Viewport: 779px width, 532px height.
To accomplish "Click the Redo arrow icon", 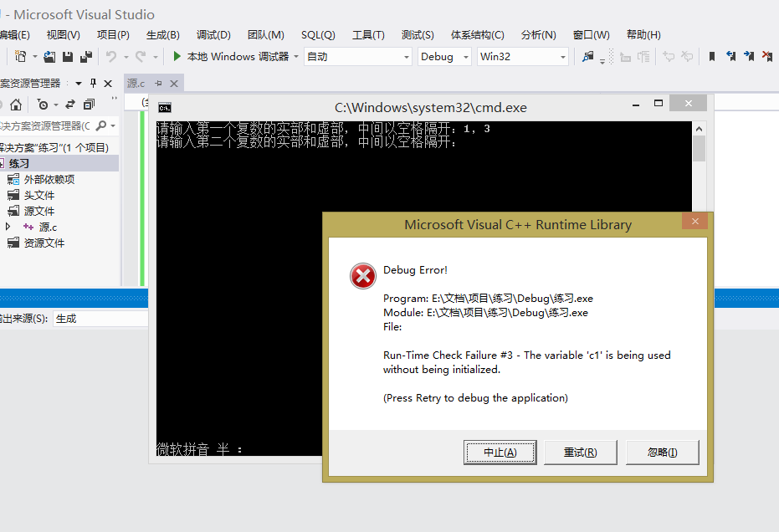I will [141, 57].
